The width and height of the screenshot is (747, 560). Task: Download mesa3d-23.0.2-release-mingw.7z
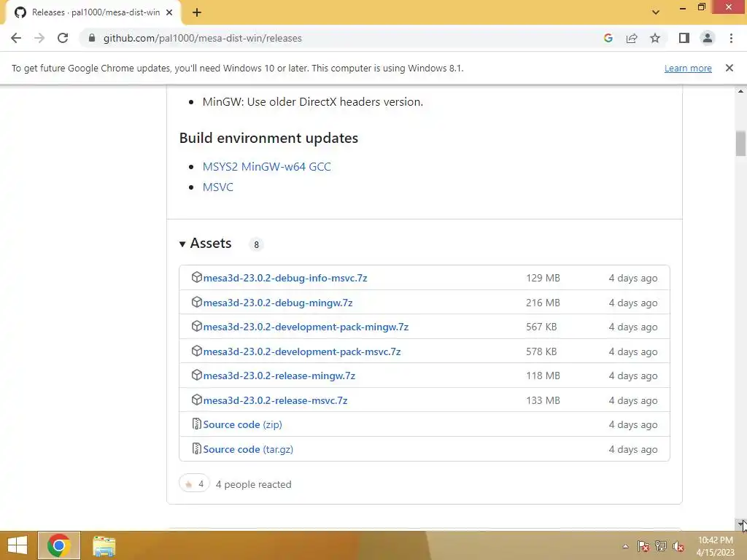coord(279,376)
